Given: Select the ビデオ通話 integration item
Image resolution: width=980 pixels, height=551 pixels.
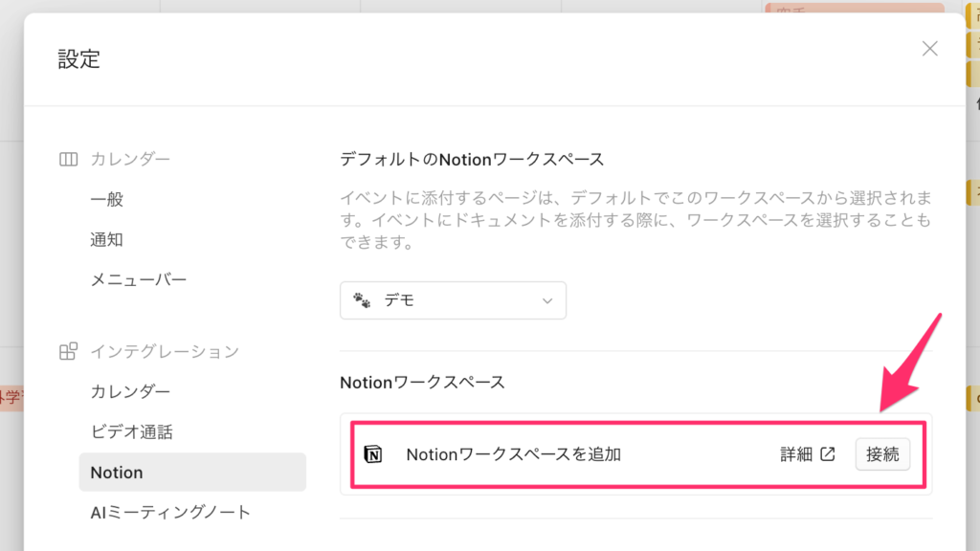Looking at the screenshot, I should point(131,431).
